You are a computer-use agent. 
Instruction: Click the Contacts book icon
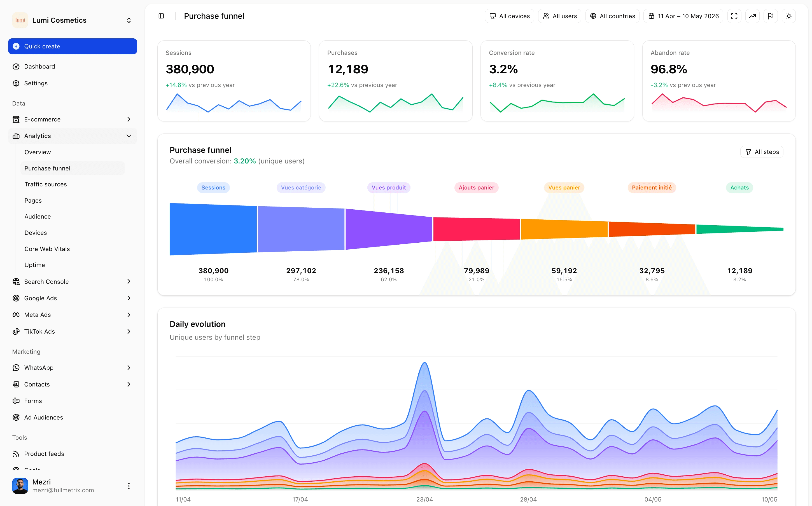tap(16, 384)
